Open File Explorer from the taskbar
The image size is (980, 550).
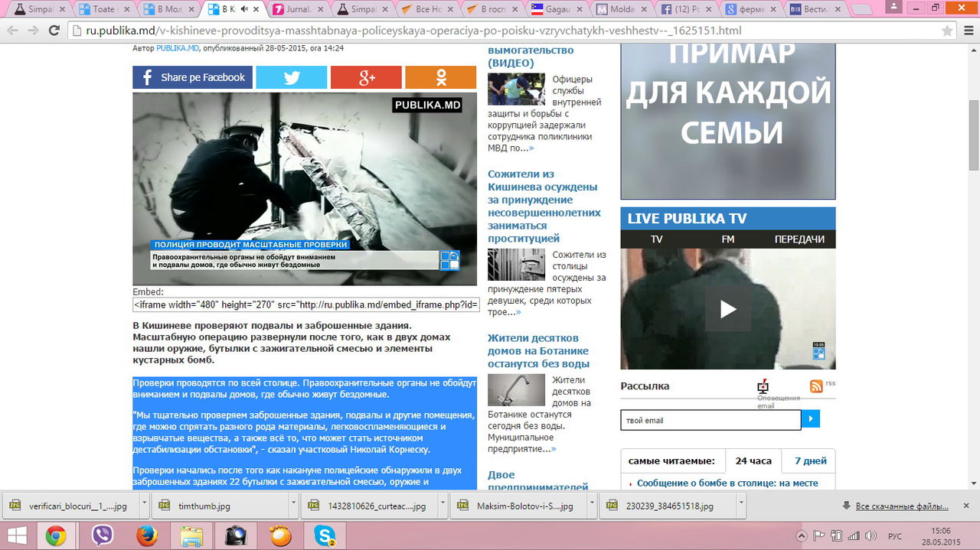(x=191, y=536)
